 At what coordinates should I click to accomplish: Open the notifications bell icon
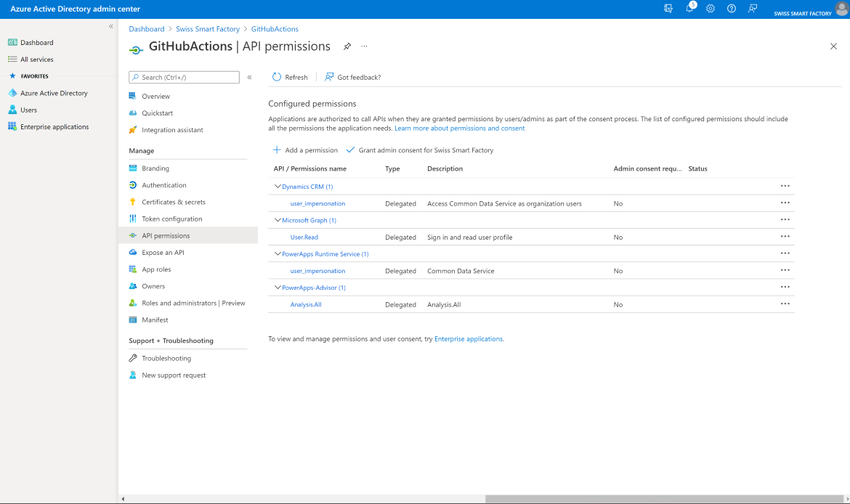(x=689, y=8)
